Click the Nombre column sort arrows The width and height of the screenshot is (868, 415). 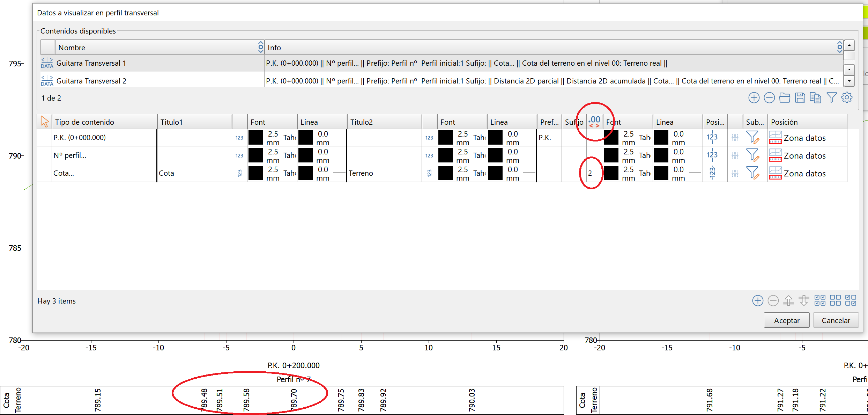point(260,47)
